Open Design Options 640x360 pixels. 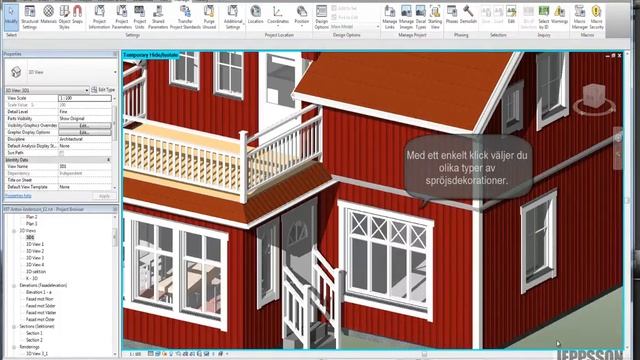[x=321, y=18]
